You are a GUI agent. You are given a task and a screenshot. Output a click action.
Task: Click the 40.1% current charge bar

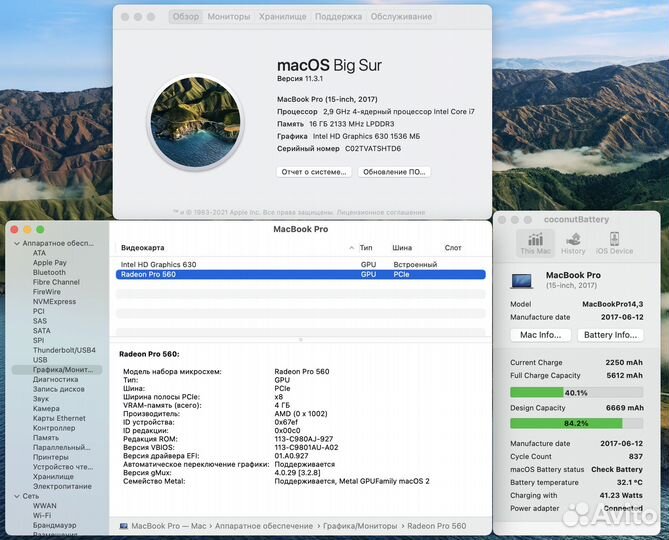576,392
